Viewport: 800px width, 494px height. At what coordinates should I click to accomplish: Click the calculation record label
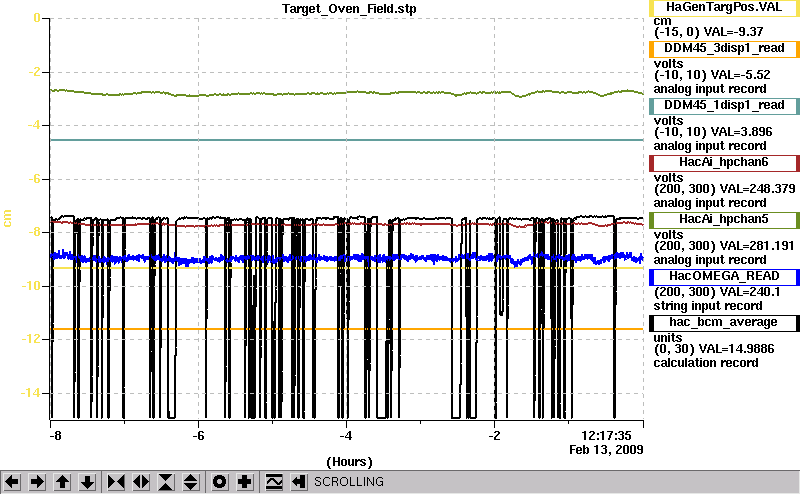(x=706, y=363)
